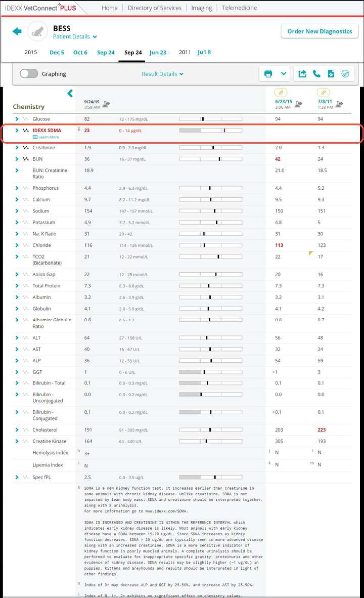This screenshot has width=364, height=598.
Task: Expand Patient Details dropdown
Action: coord(75,36)
